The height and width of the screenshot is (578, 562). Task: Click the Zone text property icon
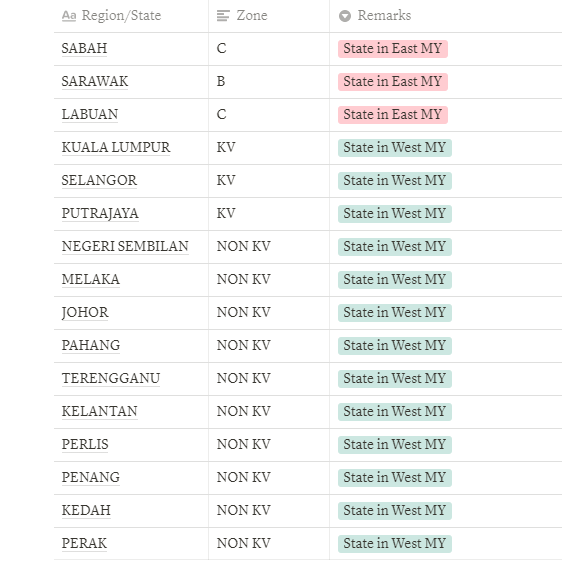(x=223, y=16)
